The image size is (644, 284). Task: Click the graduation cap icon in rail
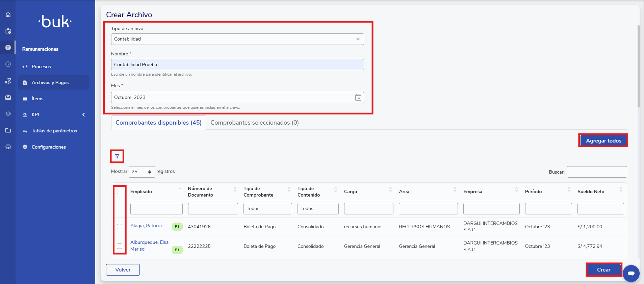[8, 114]
